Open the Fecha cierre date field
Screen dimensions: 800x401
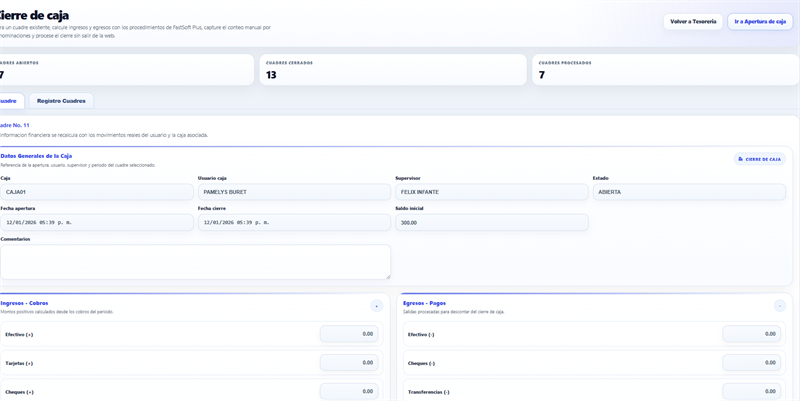coord(294,222)
